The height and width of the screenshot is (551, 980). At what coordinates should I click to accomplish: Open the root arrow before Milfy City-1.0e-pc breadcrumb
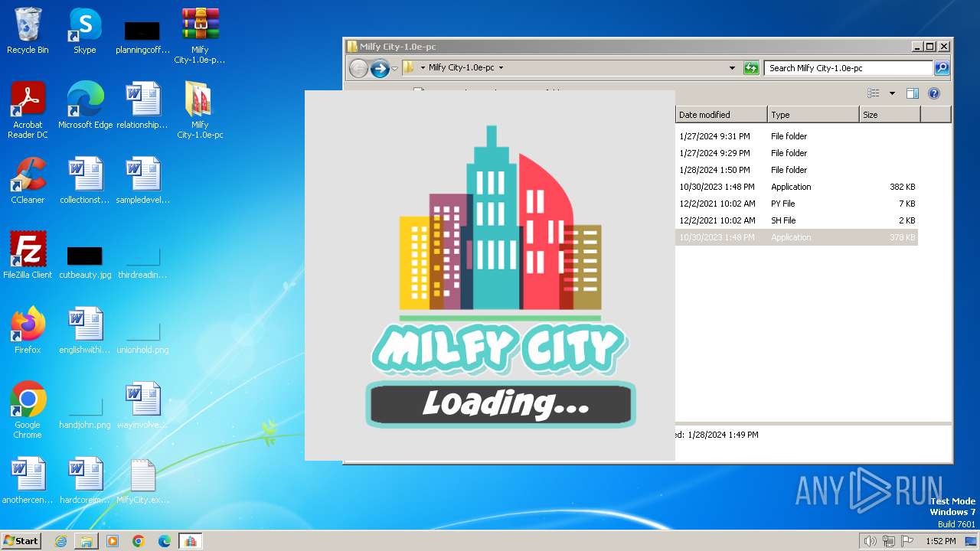coord(423,67)
